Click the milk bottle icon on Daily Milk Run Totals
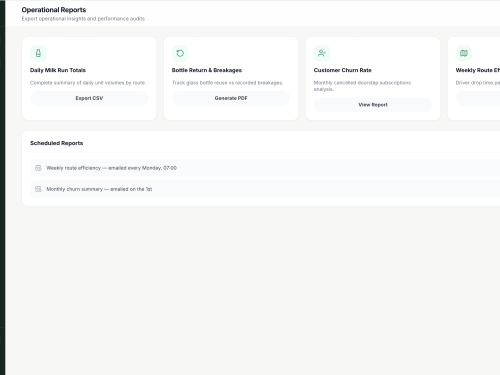 (38, 53)
